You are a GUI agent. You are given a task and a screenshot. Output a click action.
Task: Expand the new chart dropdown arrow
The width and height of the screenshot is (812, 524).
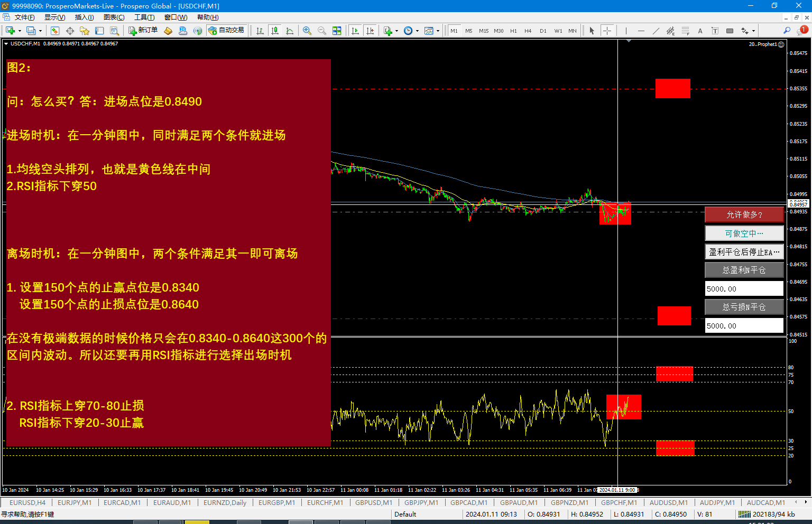pyautogui.click(x=20, y=31)
